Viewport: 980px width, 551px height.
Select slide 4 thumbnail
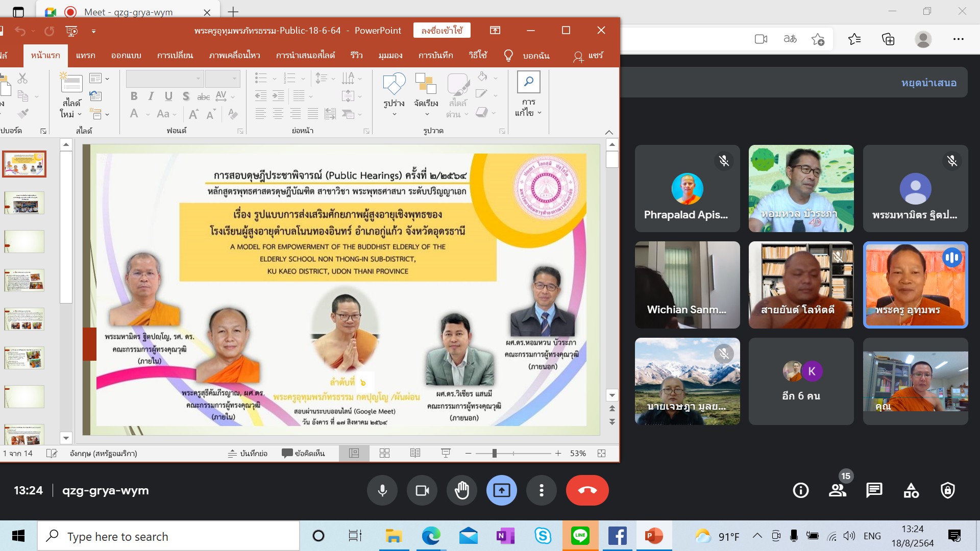click(24, 280)
